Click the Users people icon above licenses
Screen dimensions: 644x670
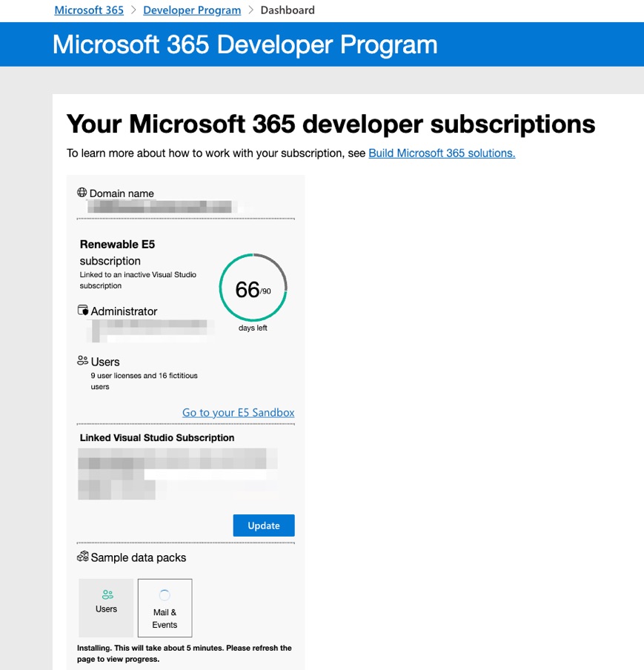pyautogui.click(x=82, y=361)
